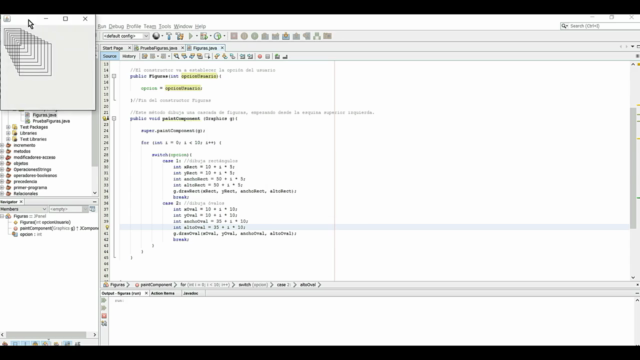Click the Output window rerun green arrow
The height and width of the screenshot is (360, 640).
pos(104,300)
